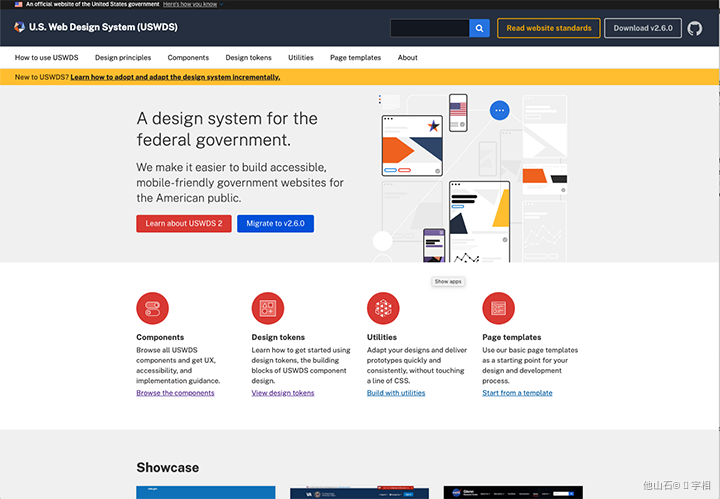
Task: Open Page templates nav item
Action: (355, 57)
